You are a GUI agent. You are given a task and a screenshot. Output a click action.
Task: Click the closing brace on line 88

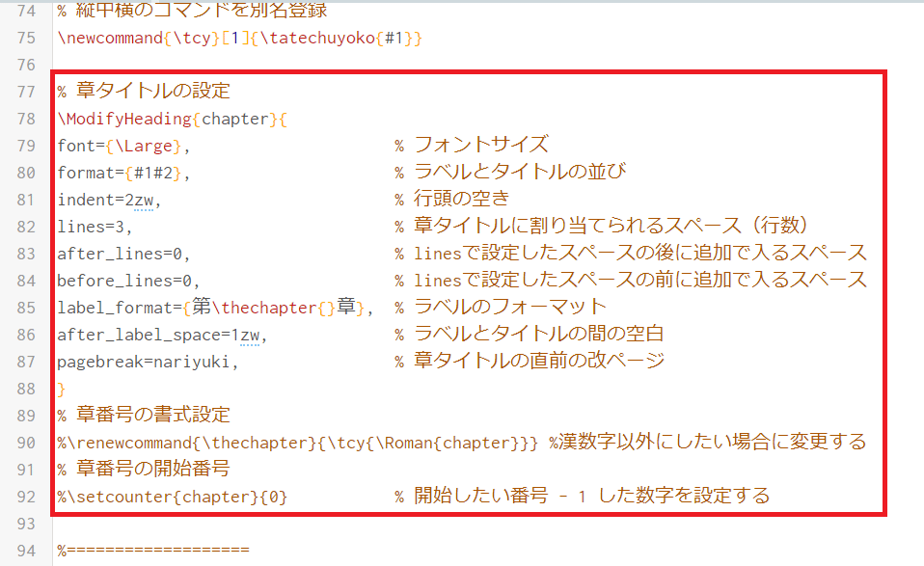tap(61, 390)
